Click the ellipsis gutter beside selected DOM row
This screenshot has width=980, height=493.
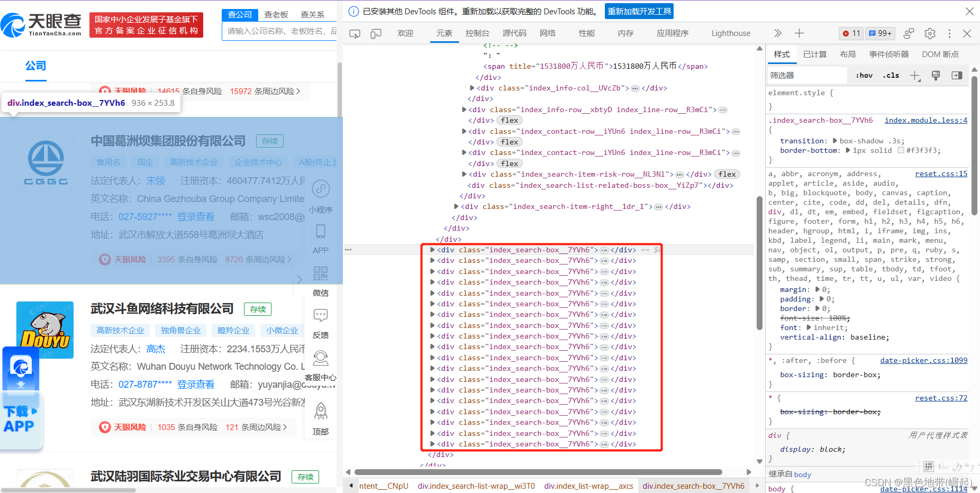[348, 249]
